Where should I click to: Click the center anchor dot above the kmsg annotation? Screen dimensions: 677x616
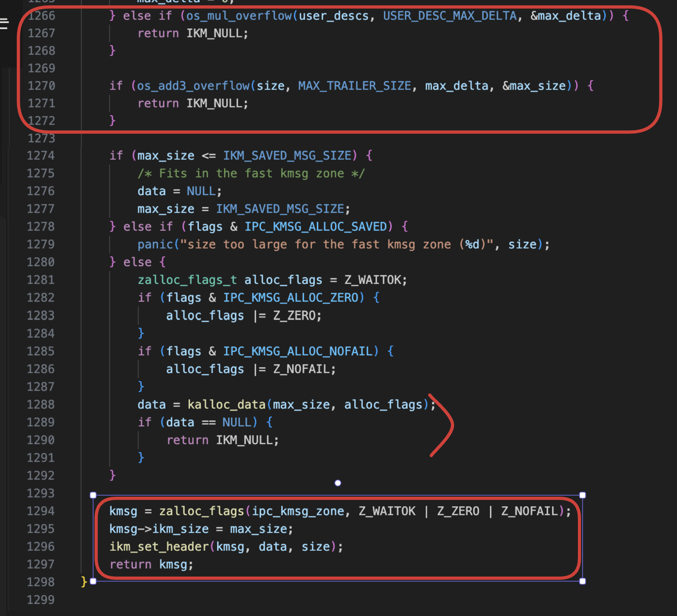click(337, 483)
